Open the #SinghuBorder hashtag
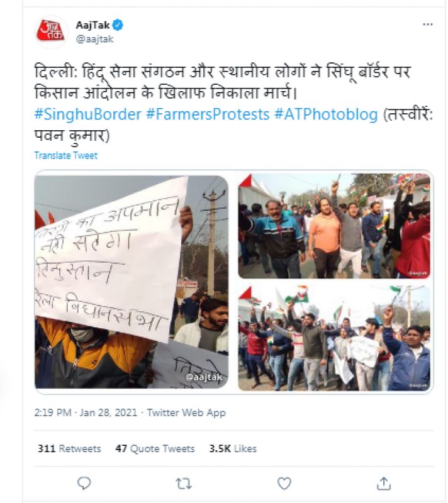This screenshot has height=503, width=448. [88, 114]
